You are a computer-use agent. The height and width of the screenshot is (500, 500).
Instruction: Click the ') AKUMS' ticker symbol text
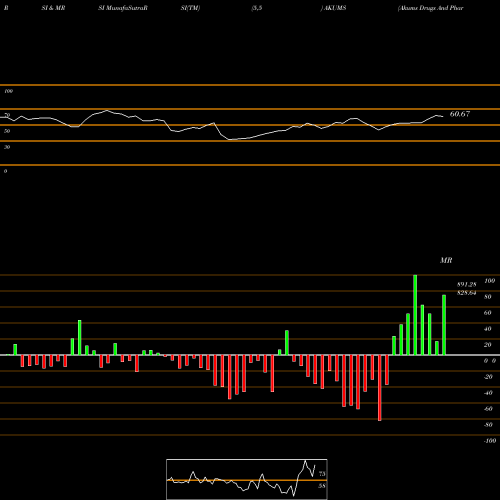pyautogui.click(x=333, y=8)
